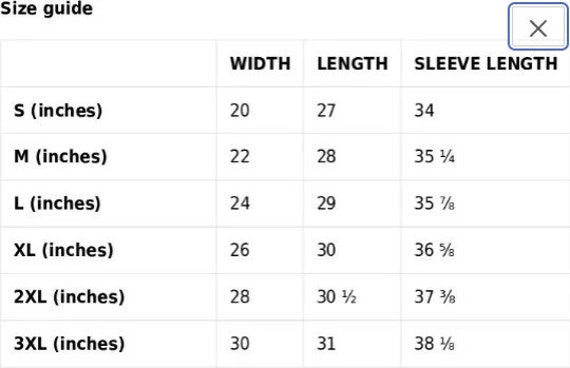Select the S (inches) row label
Image resolution: width=570 pixels, height=368 pixels.
pos(58,111)
